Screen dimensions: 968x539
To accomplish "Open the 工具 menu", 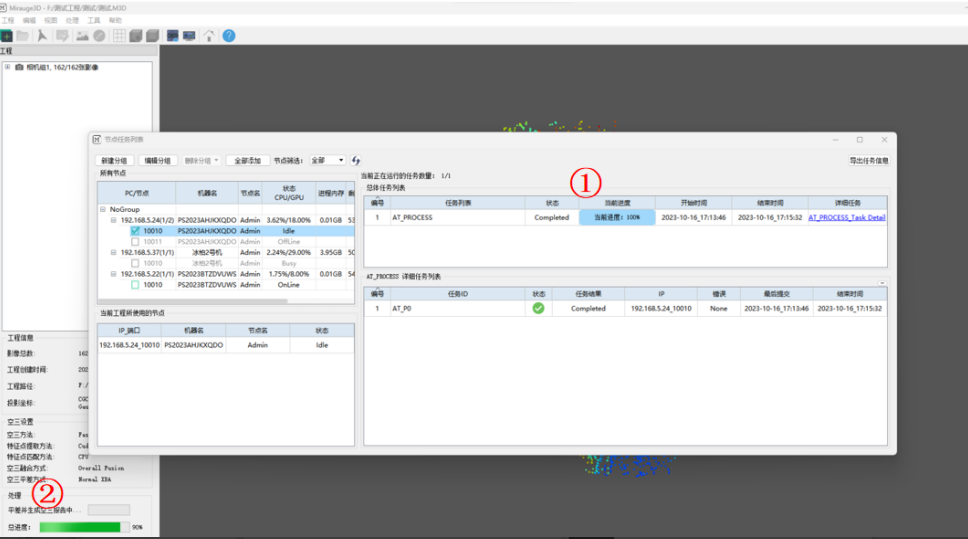I will coord(94,20).
